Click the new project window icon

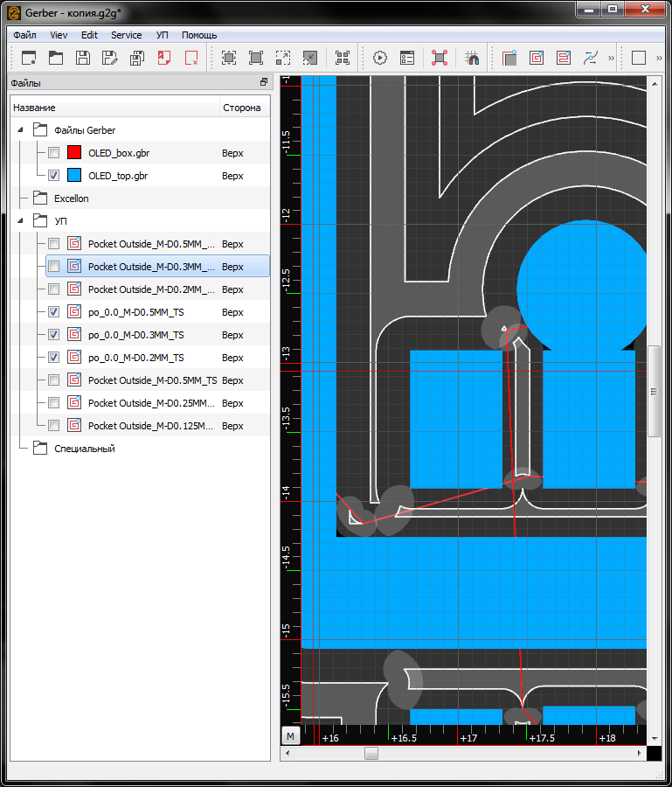[29, 58]
